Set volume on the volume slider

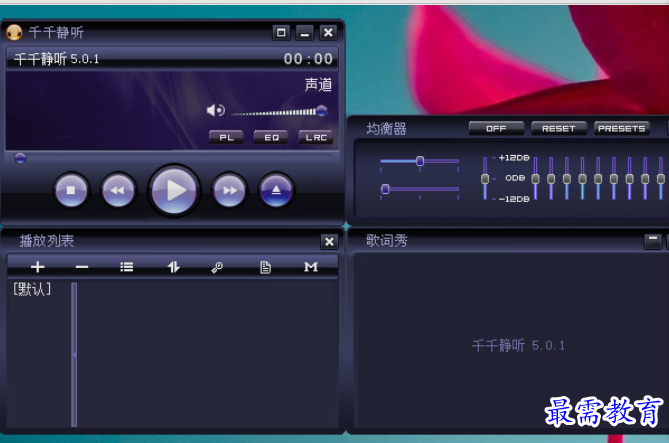(279, 112)
